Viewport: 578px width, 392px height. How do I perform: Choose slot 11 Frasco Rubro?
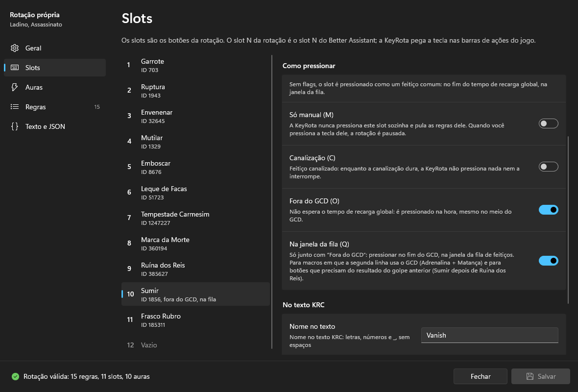coord(195,319)
